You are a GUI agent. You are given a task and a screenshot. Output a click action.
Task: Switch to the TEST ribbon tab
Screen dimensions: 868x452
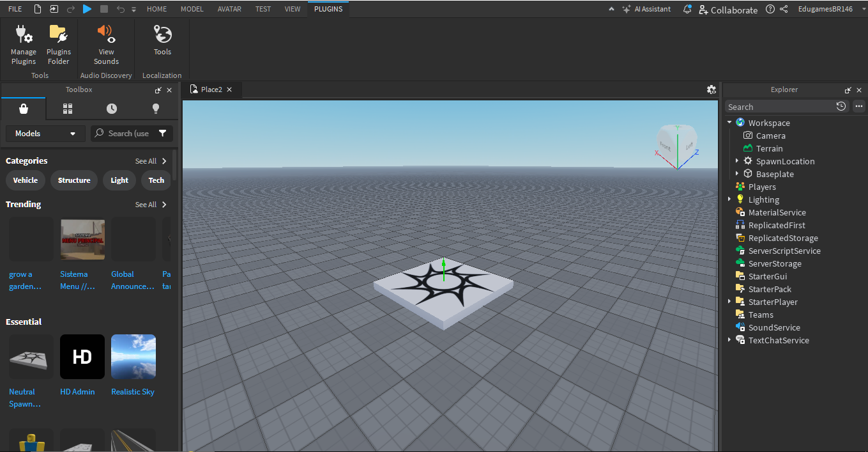click(x=263, y=9)
